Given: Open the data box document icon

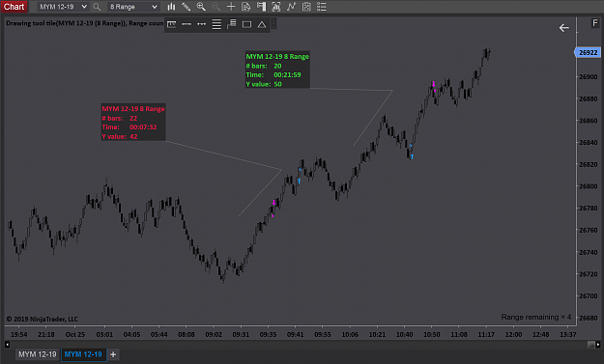Looking at the screenshot, I should point(245,7).
